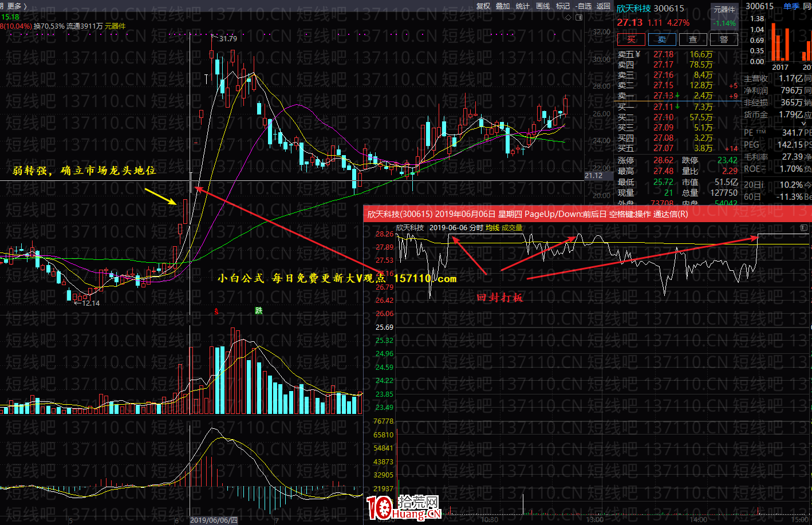
Task: Click the 非经损 figure 365万
Action: (792, 102)
